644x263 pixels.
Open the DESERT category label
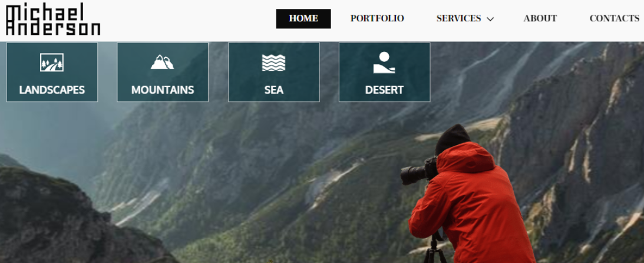384,90
